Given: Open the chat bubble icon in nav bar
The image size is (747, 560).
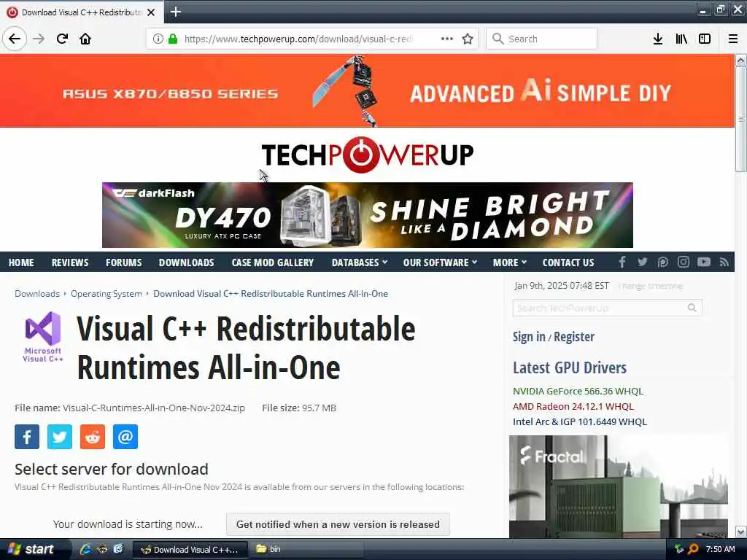Looking at the screenshot, I should (x=662, y=262).
